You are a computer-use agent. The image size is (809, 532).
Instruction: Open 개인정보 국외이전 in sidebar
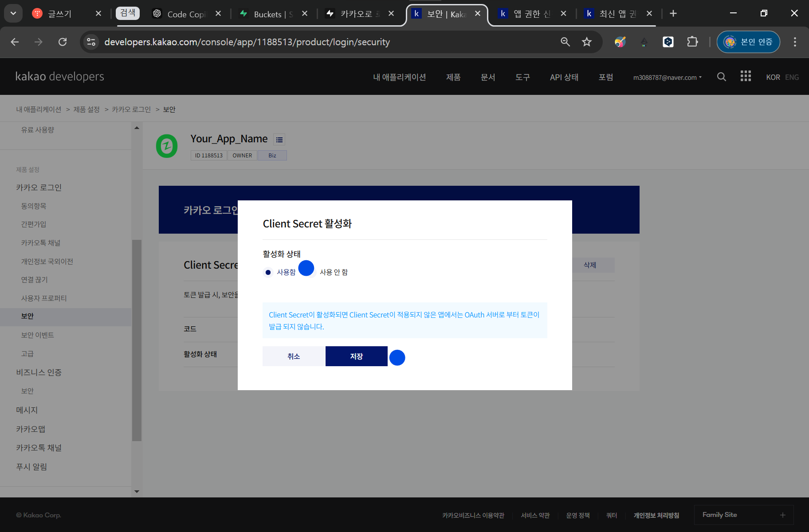47,262
